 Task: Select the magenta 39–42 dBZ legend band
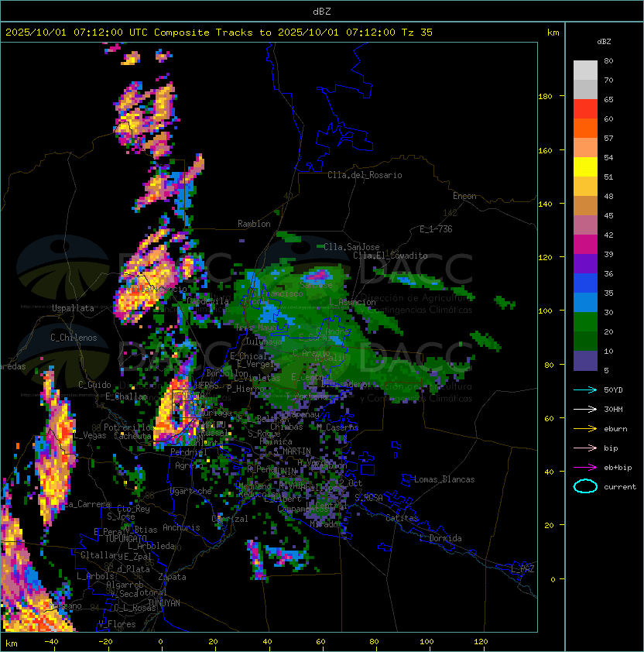click(x=585, y=245)
